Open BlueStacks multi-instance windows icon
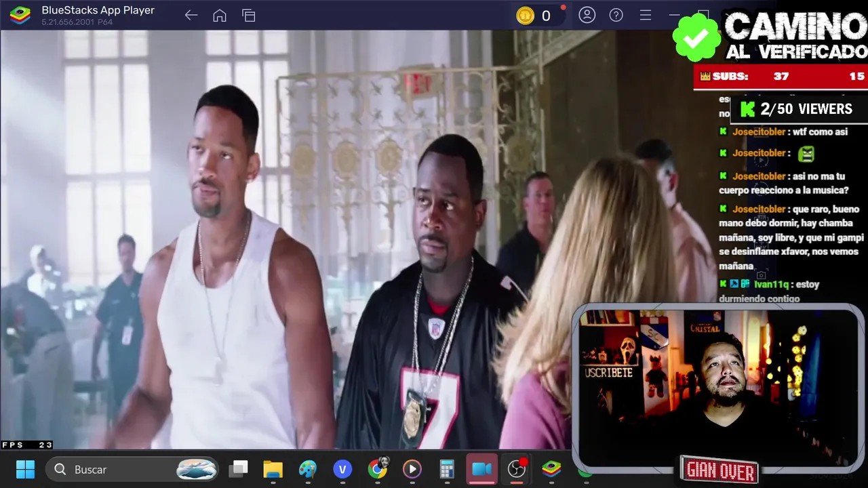The image size is (868, 488). coord(249,16)
